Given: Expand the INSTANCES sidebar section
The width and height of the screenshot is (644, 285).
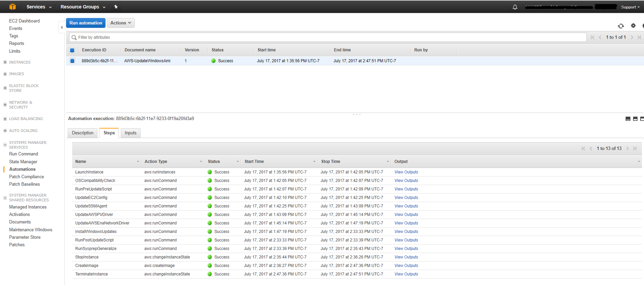Looking at the screenshot, I should click(x=5, y=62).
